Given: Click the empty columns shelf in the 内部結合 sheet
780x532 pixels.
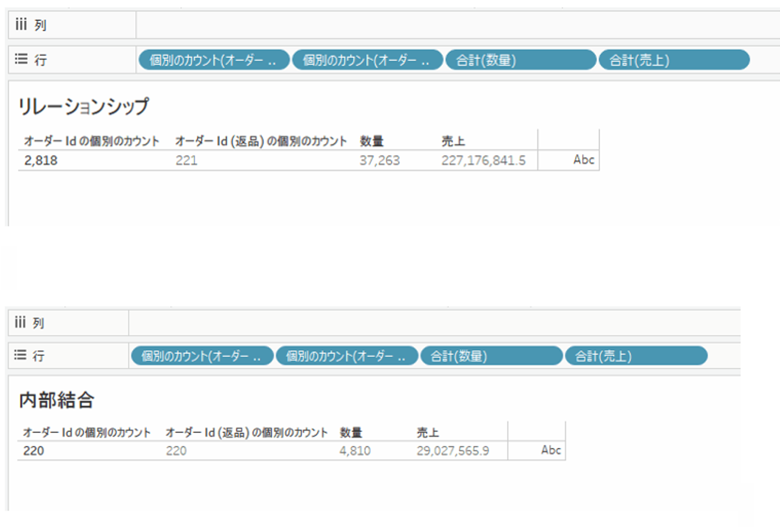Looking at the screenshot, I should coord(435,323).
